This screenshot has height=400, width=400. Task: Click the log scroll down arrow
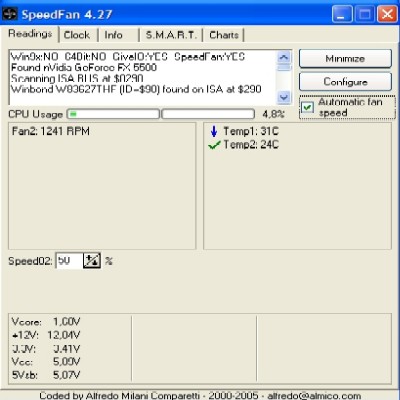284,97
